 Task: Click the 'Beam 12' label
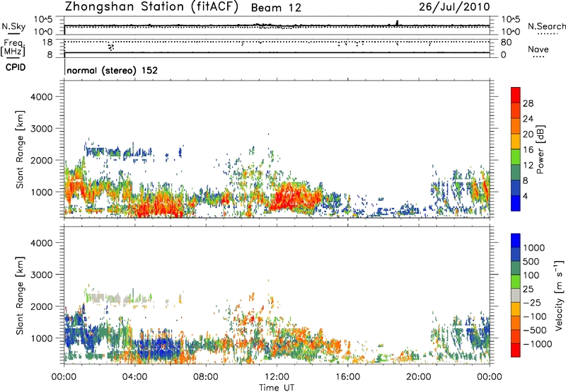click(x=276, y=8)
